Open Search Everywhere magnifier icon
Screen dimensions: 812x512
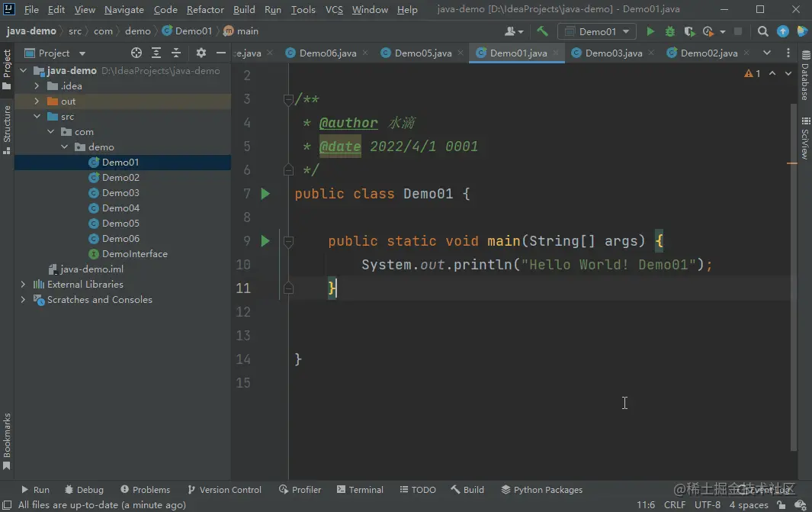pos(762,31)
